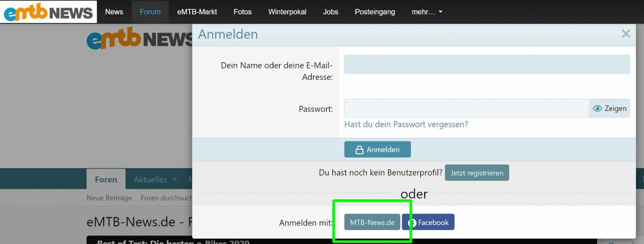Go to eMTB-Markt section
This screenshot has width=644, height=244.
[197, 12]
